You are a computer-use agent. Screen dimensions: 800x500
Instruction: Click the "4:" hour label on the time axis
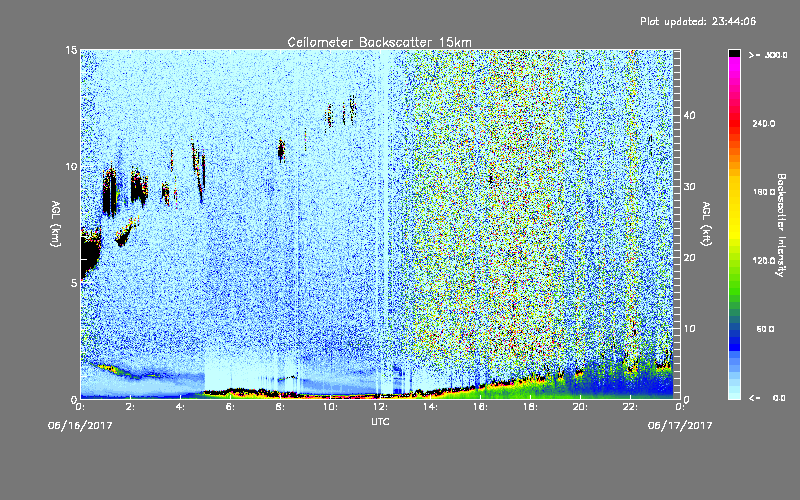[x=180, y=407]
